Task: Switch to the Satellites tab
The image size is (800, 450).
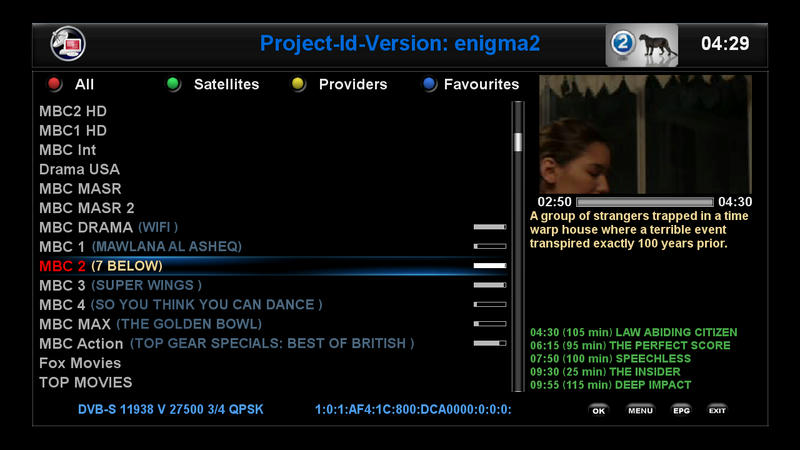Action: pyautogui.click(x=227, y=84)
